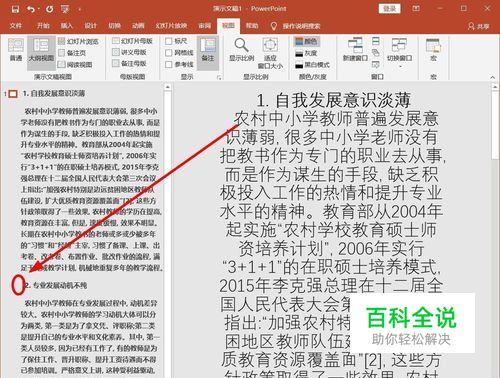
Task: Select slide 1 icon in the outline pane
Action: click(x=13, y=94)
